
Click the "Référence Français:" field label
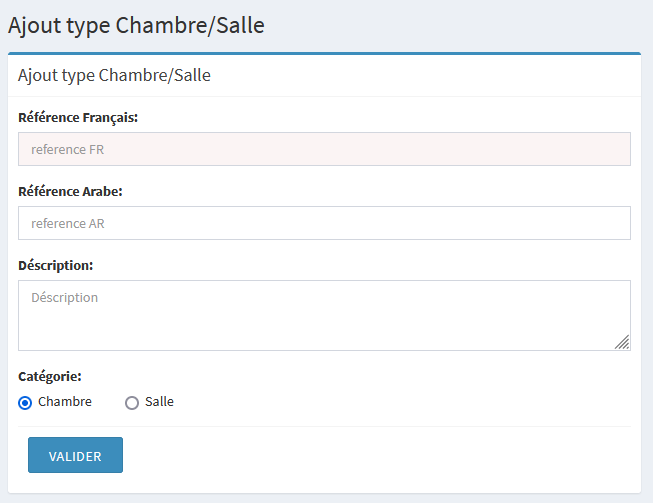(x=78, y=117)
